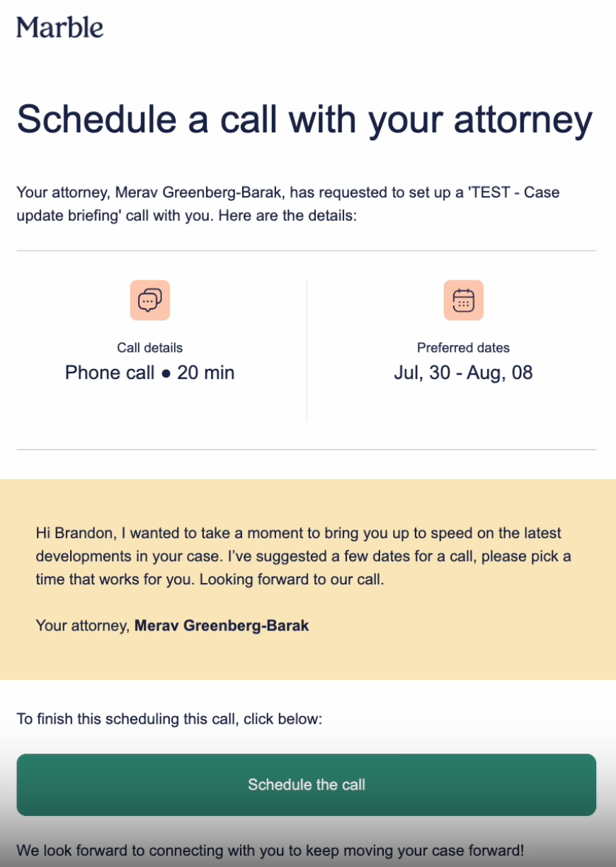Select the "Call details" label
This screenshot has width=616, height=867.
pos(149,348)
